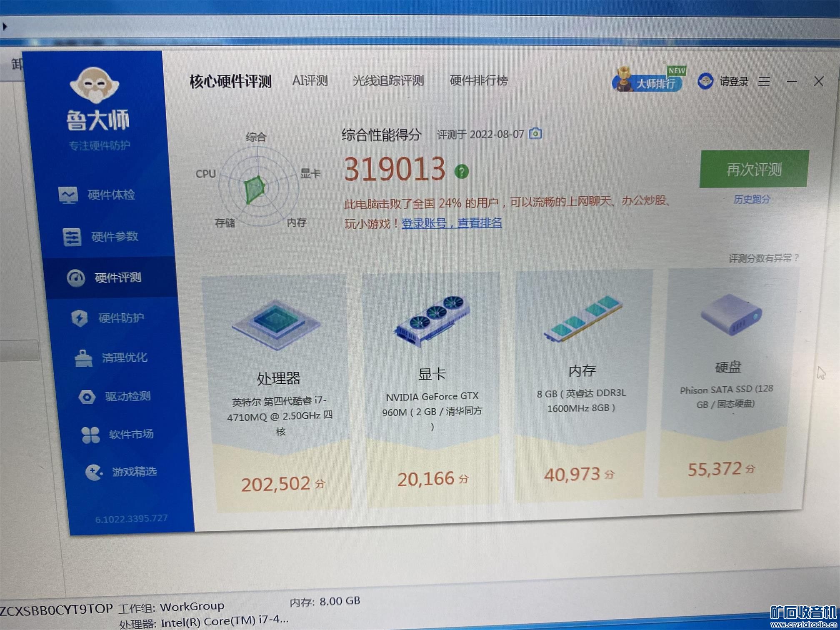
Task: Close the 鲁大师 window
Action: [x=819, y=81]
